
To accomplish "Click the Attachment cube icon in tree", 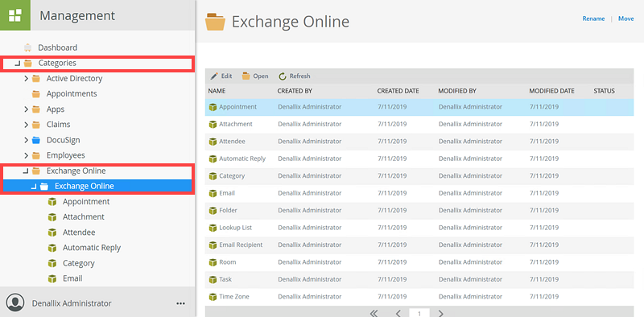I will (x=52, y=217).
